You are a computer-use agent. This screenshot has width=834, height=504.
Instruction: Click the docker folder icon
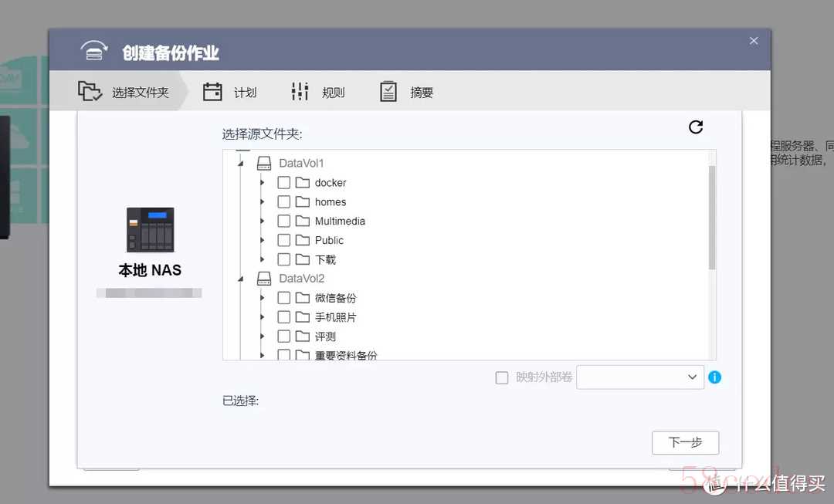point(303,183)
